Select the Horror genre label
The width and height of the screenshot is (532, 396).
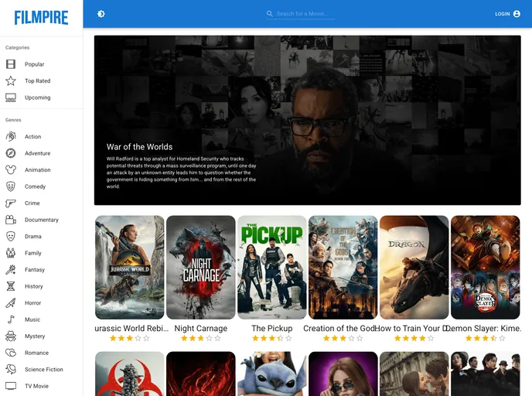coord(33,302)
